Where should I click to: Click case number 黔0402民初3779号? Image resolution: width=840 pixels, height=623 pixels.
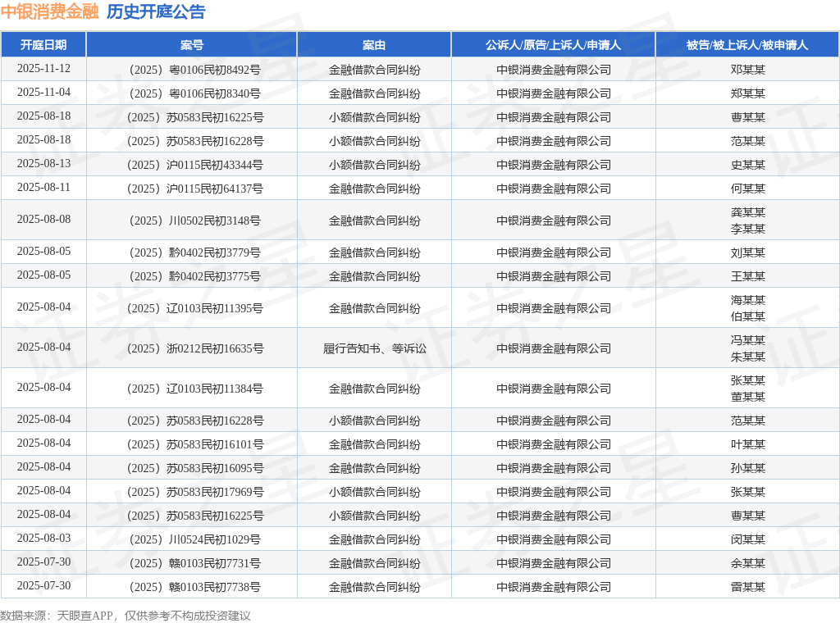pos(195,252)
